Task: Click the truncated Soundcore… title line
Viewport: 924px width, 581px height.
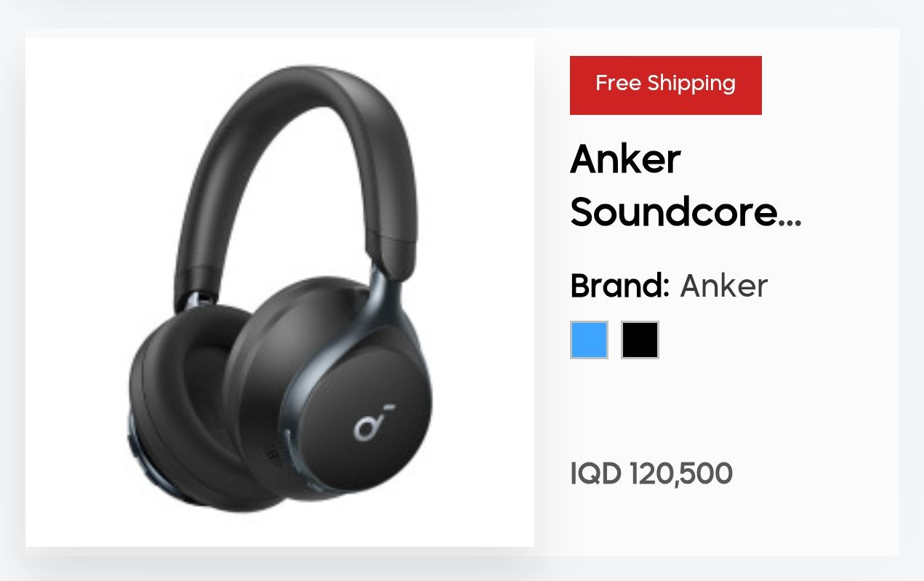Action: (x=686, y=212)
